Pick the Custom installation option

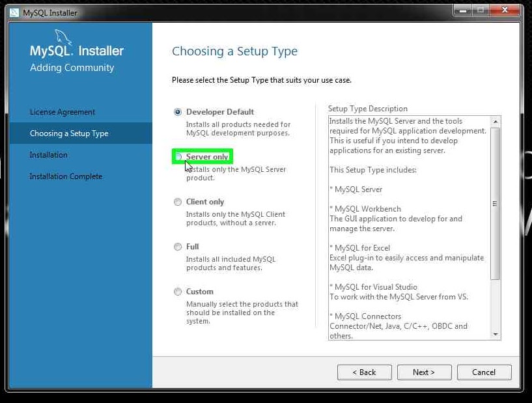[x=178, y=292]
